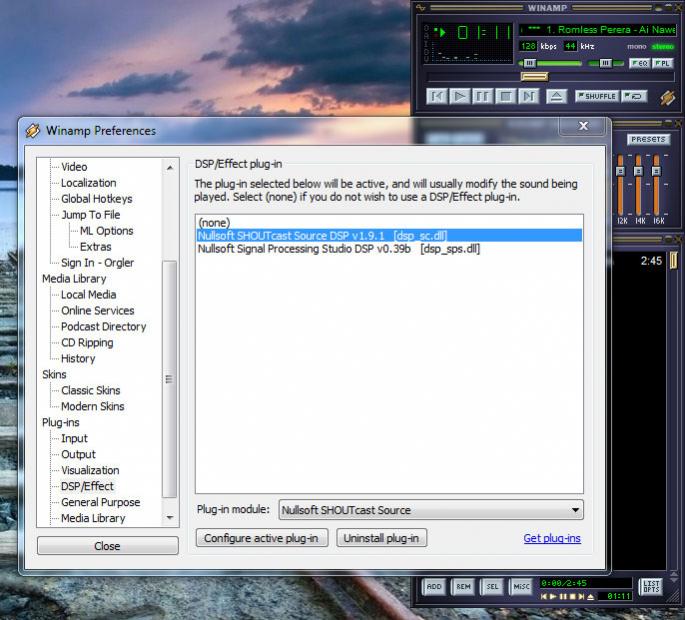Select Classic Skins tree item
Screen dimensions: 685x620
pos(90,390)
